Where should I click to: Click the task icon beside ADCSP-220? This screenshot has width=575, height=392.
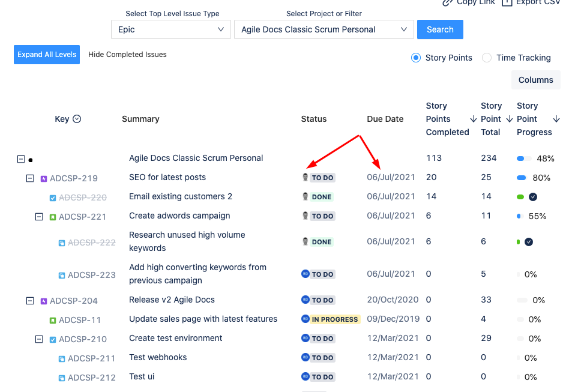pyautogui.click(x=53, y=198)
